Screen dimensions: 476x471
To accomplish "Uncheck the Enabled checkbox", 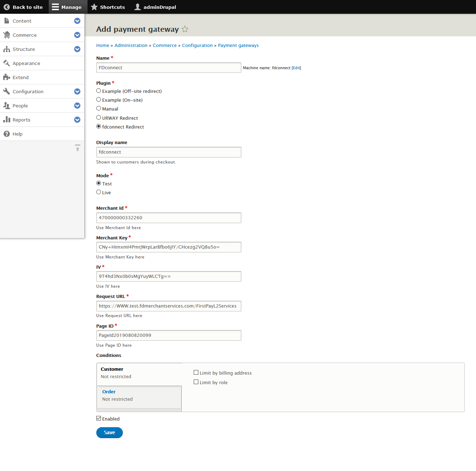I will click(99, 418).
